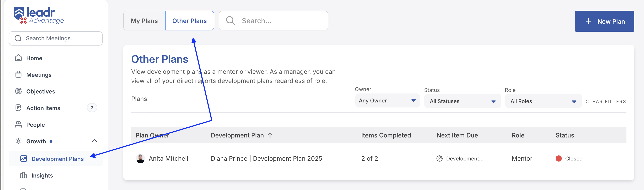Viewport: 644px width, 190px height.
Task: Open the Any Owner dropdown
Action: (x=387, y=101)
